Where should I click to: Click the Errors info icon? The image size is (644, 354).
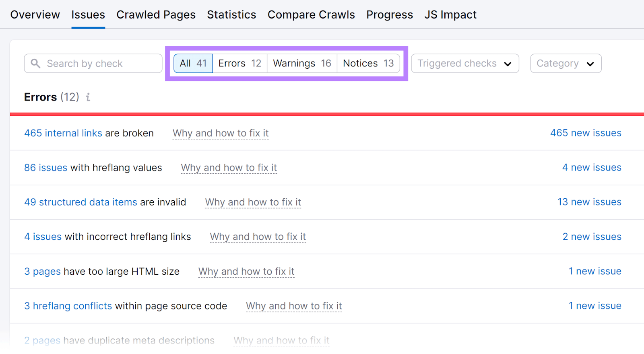pyautogui.click(x=88, y=97)
